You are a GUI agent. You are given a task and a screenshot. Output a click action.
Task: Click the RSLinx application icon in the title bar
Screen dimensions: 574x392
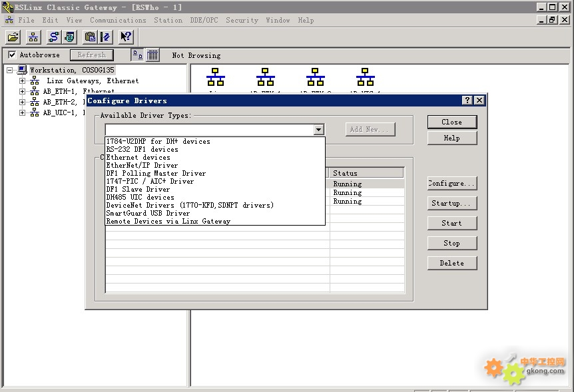pyautogui.click(x=7, y=7)
